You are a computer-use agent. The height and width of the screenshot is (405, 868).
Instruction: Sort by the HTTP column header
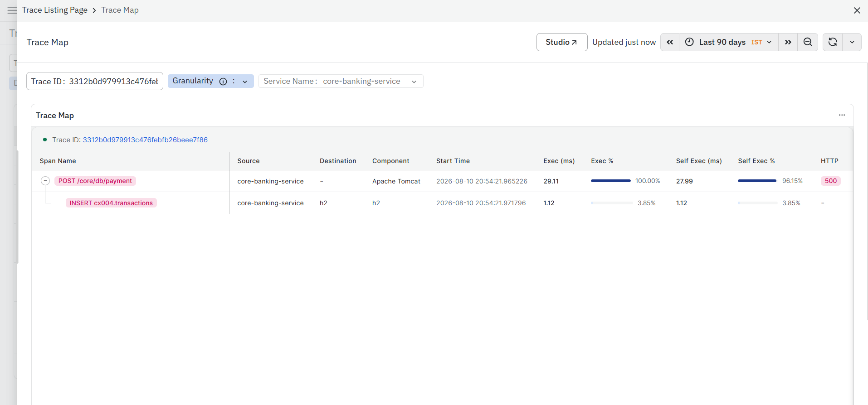829,161
